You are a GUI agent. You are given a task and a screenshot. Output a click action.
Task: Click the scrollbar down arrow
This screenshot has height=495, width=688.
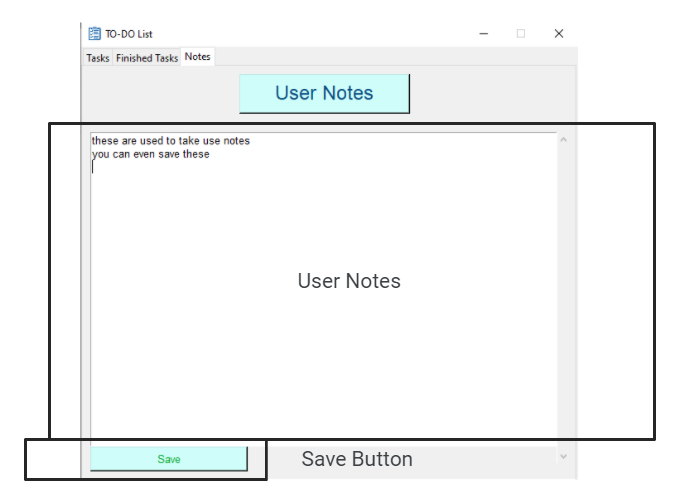[564, 457]
